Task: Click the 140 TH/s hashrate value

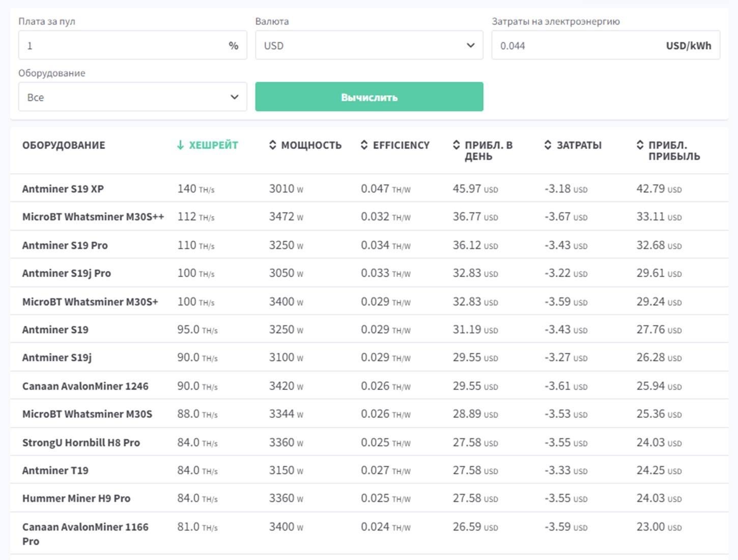Action: coord(196,189)
